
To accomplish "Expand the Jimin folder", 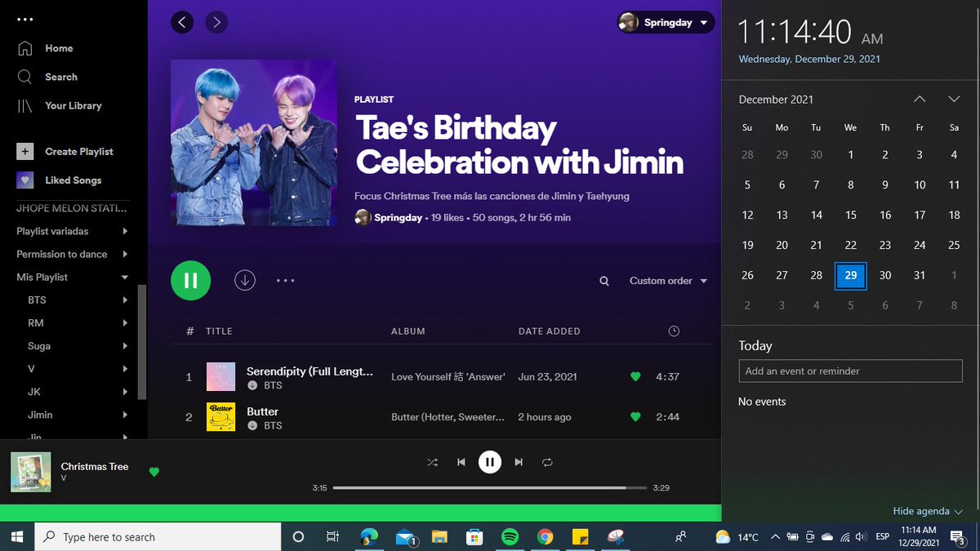I will (125, 414).
